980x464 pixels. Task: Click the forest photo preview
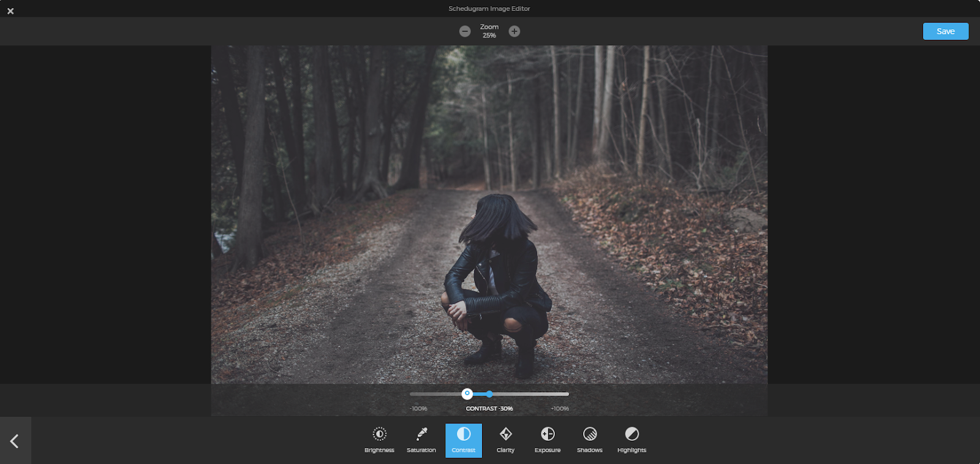489,215
